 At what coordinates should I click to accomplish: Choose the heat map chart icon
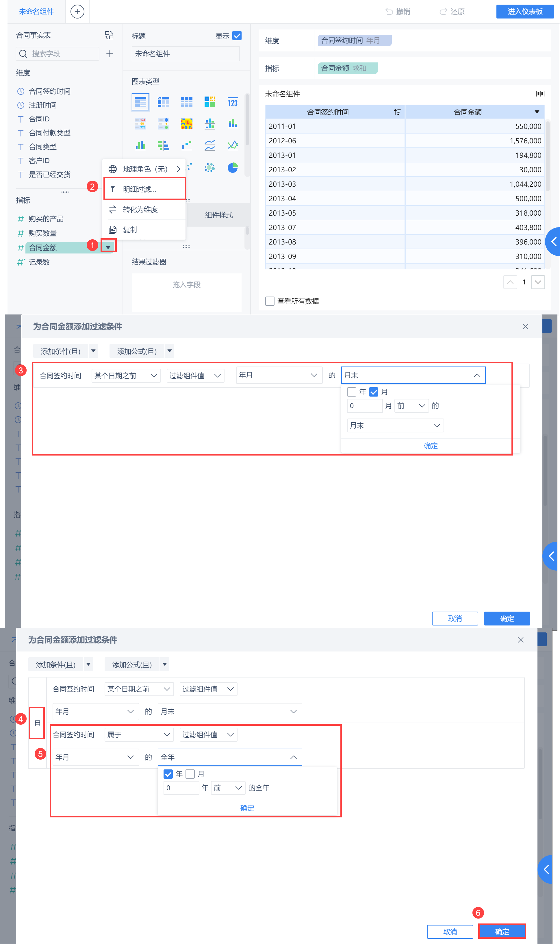click(x=186, y=124)
